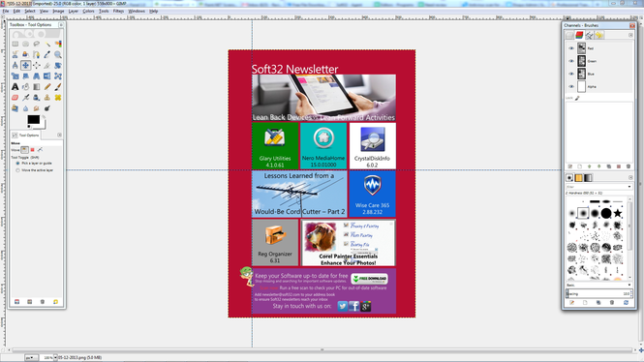Image resolution: width=644 pixels, height=362 pixels.
Task: Open the Colors menu
Action: [88, 11]
